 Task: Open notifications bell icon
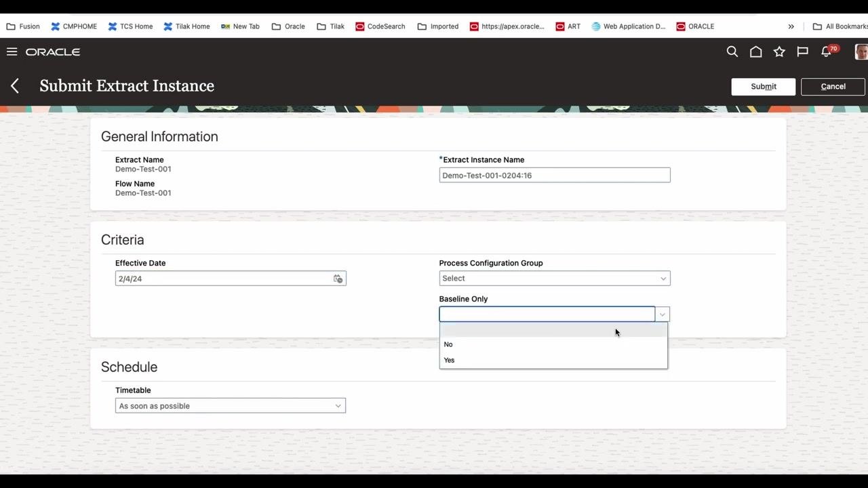point(827,52)
